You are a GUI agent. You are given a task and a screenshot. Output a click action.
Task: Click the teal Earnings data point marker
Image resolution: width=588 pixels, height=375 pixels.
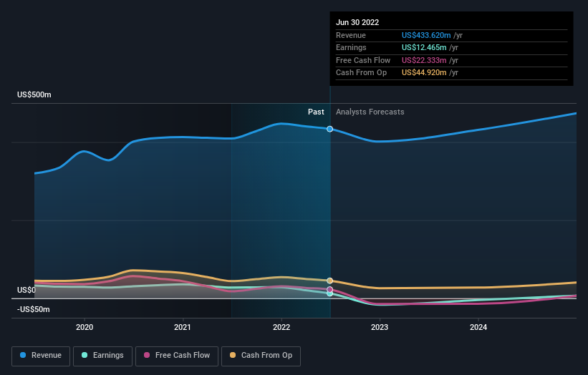click(x=329, y=293)
